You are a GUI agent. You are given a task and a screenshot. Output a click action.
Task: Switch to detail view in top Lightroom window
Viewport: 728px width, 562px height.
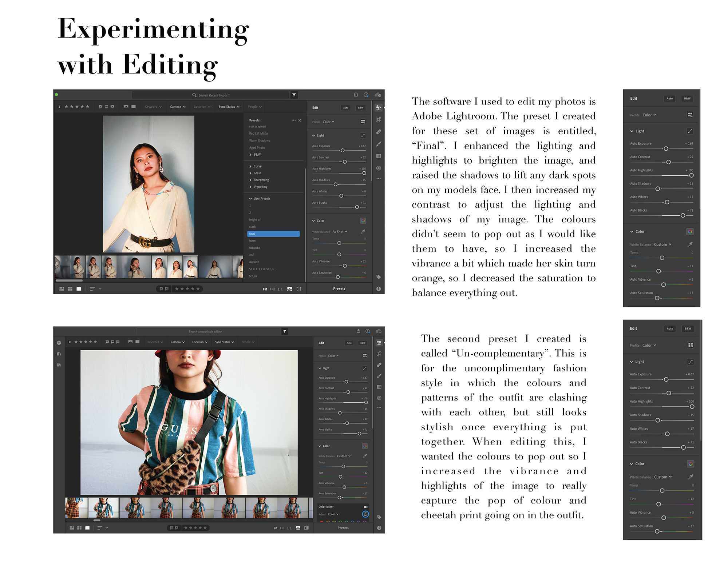79,289
